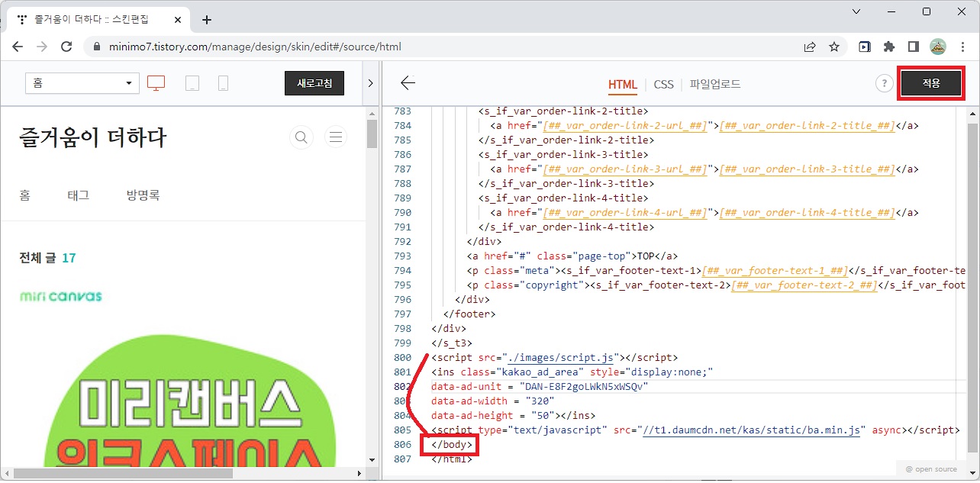Open the 방명록 blog menu link
The width and height of the screenshot is (980, 483).
(143, 195)
